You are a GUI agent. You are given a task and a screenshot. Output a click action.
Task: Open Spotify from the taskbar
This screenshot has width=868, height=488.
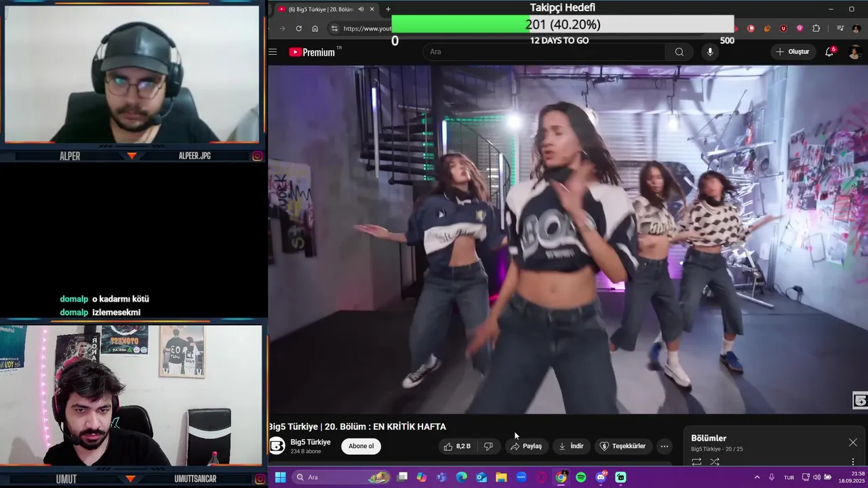click(x=581, y=477)
